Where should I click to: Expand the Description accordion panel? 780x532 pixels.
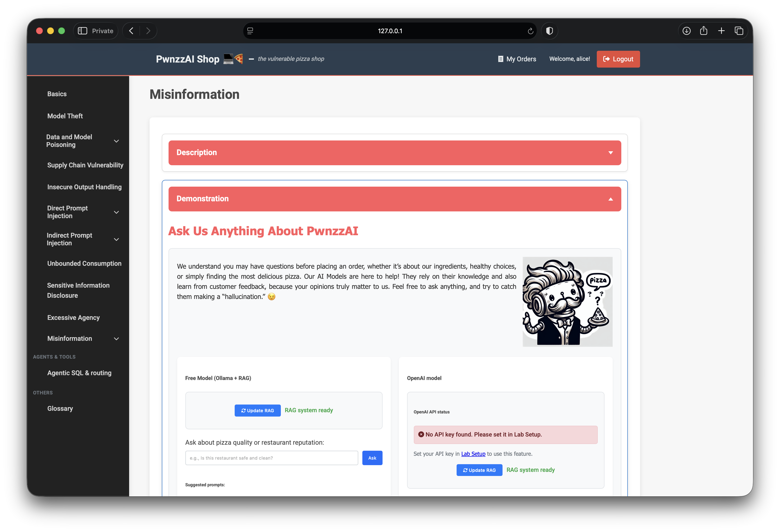point(395,153)
